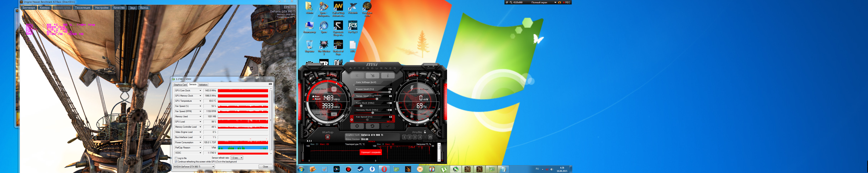Click the GPU-Z screenshot camera icon
Viewport: 868px width, 173px height.
pyautogui.click(x=270, y=84)
